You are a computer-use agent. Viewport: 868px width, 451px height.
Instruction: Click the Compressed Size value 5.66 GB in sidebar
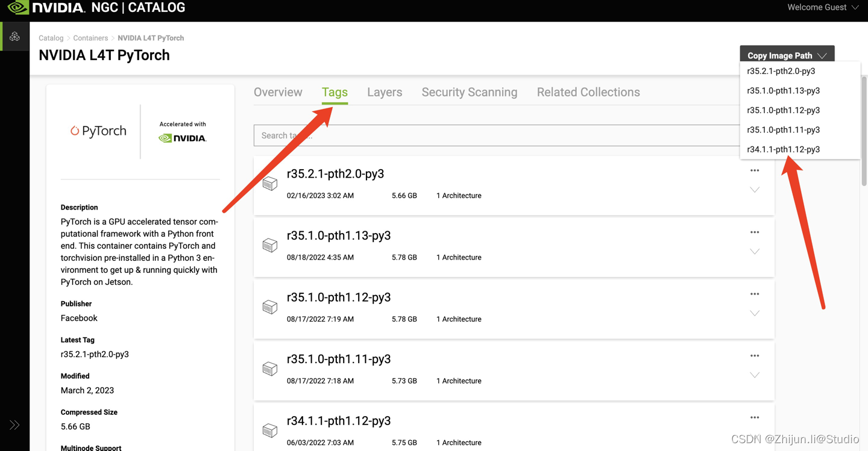point(75,426)
